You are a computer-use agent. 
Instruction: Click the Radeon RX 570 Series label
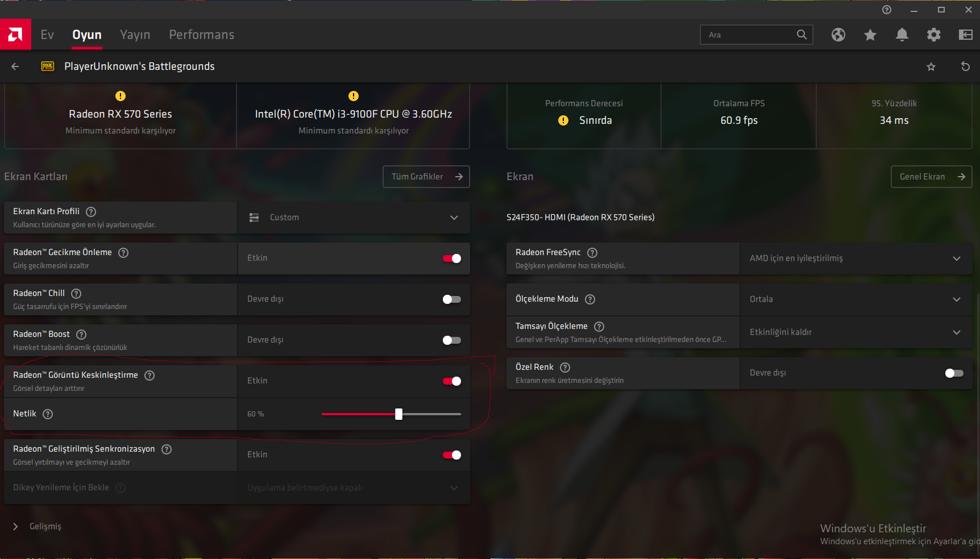coord(121,114)
